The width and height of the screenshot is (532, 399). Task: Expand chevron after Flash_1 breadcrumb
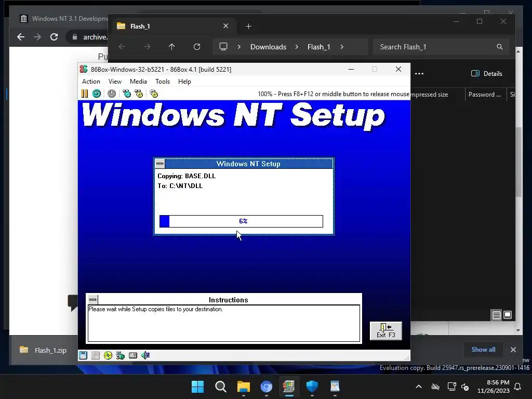(x=342, y=47)
